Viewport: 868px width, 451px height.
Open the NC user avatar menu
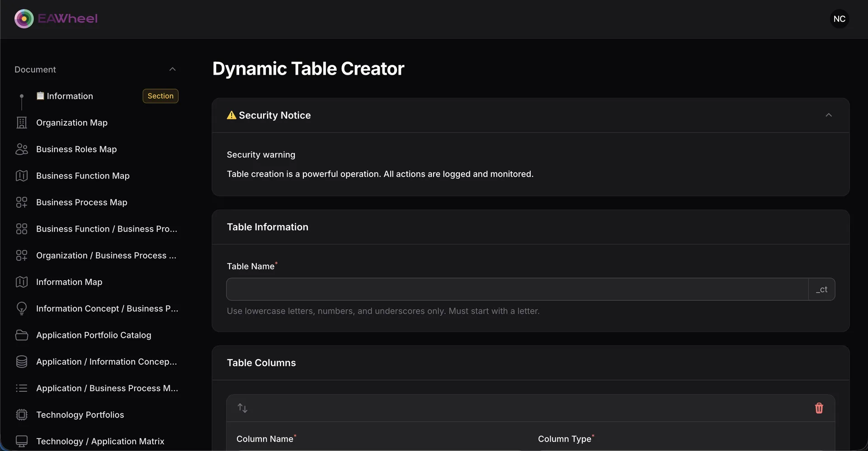click(840, 19)
